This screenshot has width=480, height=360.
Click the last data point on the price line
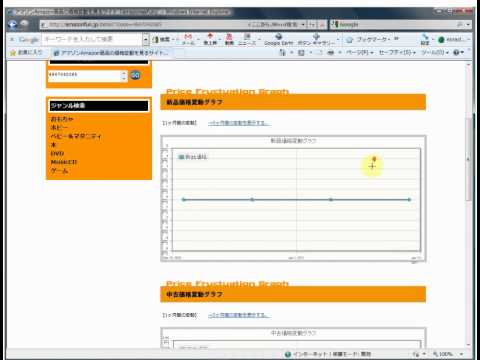tap(409, 200)
